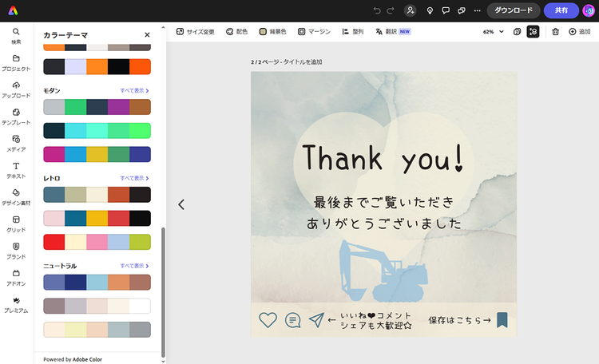Screen dimensions: 599x364
Task: Click the lightbulb tips icon
Action: pyautogui.click(x=429, y=10)
